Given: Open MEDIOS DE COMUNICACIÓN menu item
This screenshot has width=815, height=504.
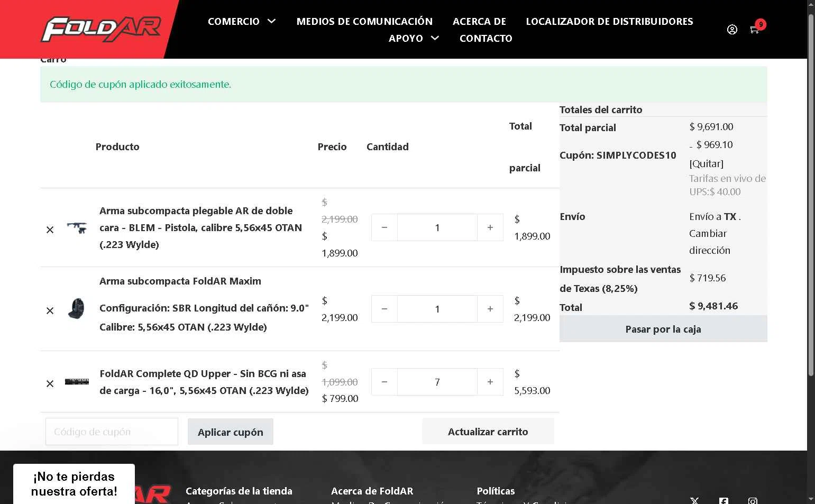Looking at the screenshot, I should 364,21.
